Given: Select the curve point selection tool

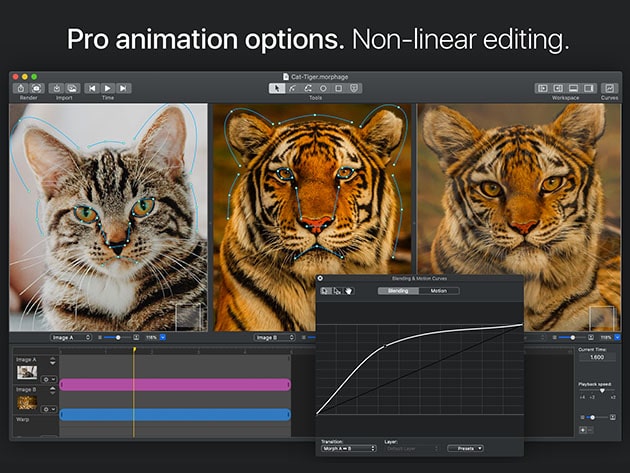Looking at the screenshot, I should 337,291.
